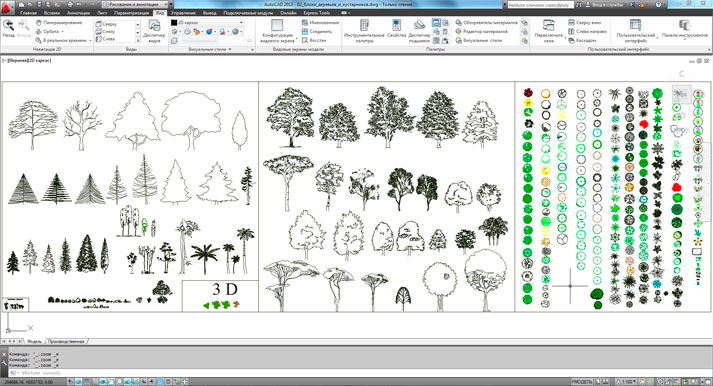The width and height of the screenshot is (713, 386).
Task: Open the Аннотации ribbon tab
Action: tap(79, 13)
